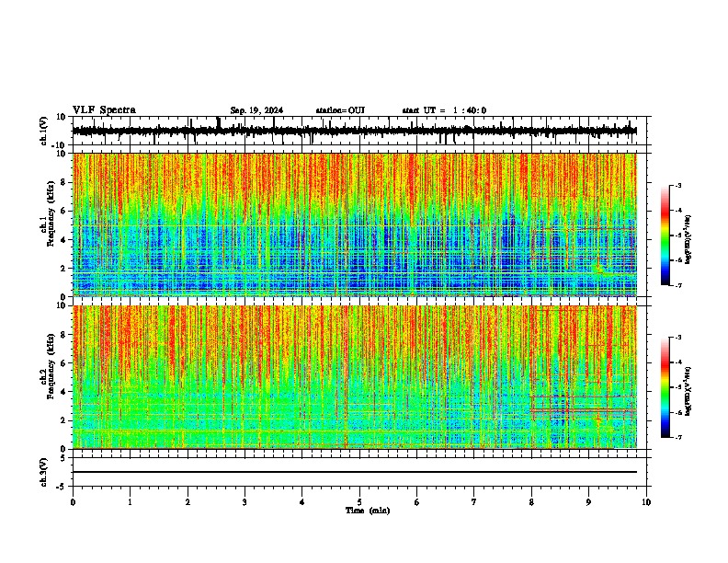Click the "-3" tick on ch.1 colorbar
This screenshot has height=563, width=728.
pos(677,185)
